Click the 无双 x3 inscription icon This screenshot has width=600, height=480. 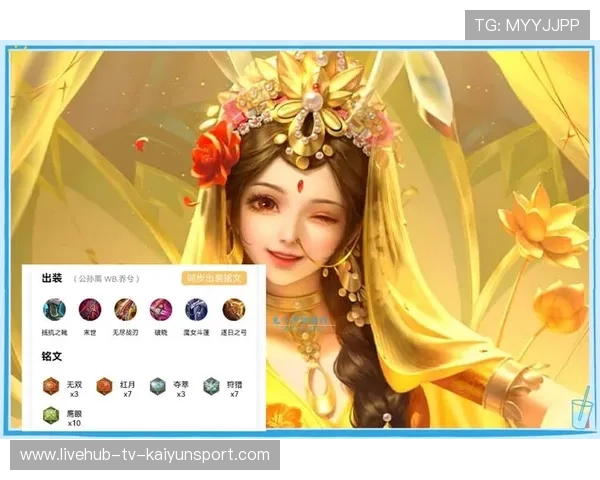coord(53,386)
